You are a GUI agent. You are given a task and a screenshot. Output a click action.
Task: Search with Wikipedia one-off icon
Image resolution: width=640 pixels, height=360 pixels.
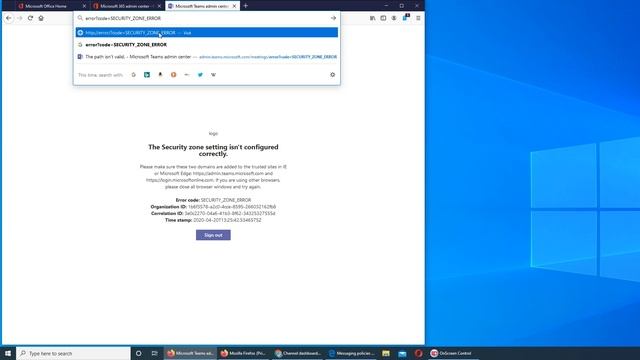point(213,75)
